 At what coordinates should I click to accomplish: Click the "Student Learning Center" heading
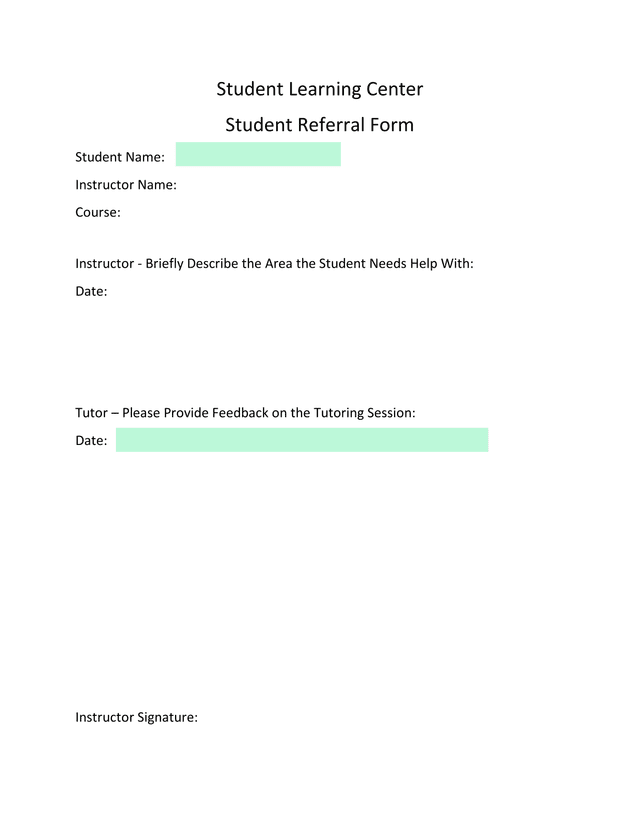pos(320,89)
